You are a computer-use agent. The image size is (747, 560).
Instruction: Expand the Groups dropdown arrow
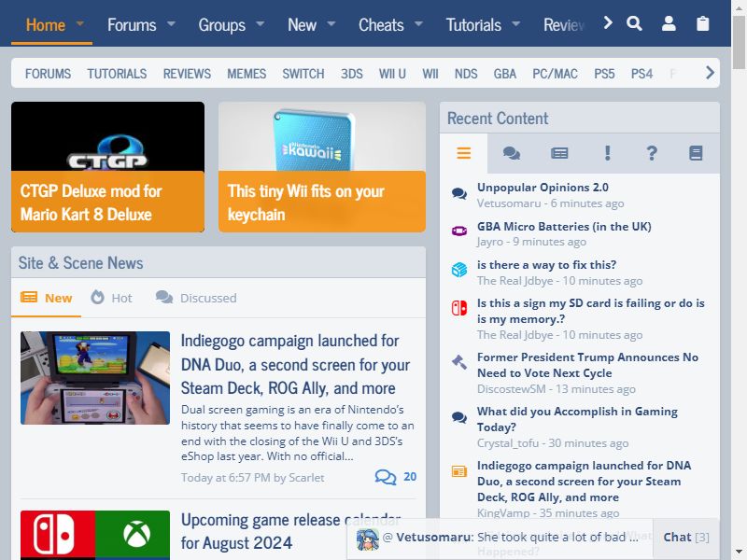pyautogui.click(x=261, y=22)
